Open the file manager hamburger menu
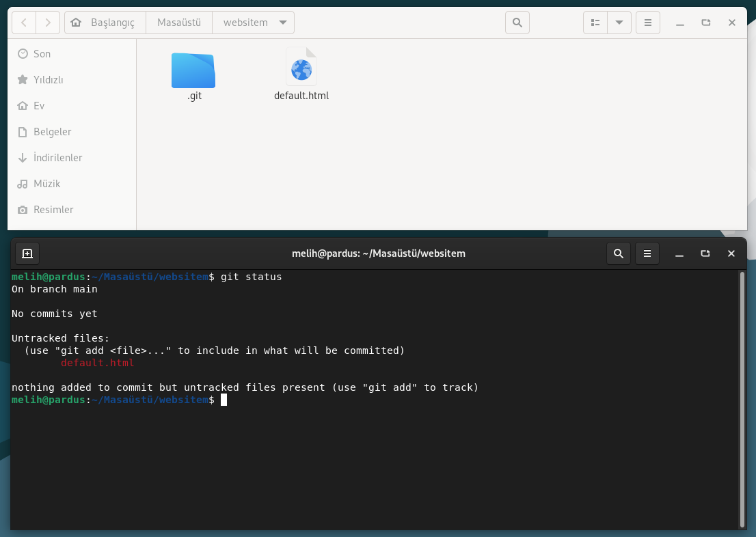Screen dimensions: 756x537 (x=648, y=23)
